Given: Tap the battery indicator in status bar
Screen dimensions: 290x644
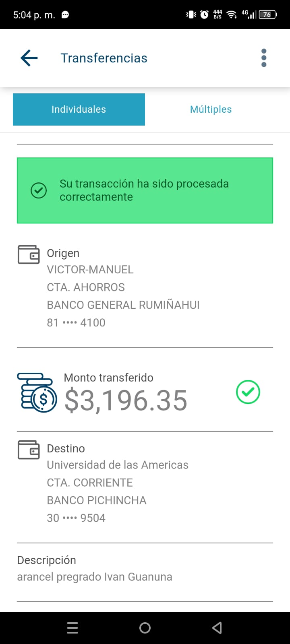Looking at the screenshot, I should [268, 14].
